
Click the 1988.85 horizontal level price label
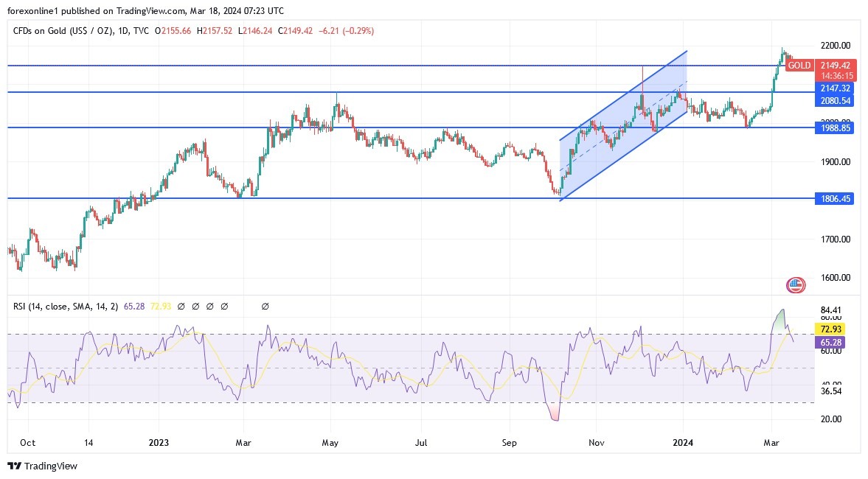pos(834,127)
